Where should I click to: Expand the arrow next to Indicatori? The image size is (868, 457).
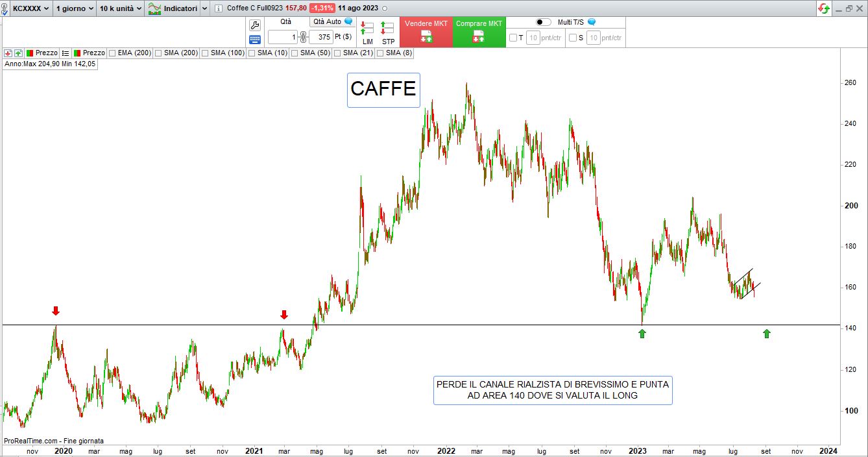(x=205, y=8)
